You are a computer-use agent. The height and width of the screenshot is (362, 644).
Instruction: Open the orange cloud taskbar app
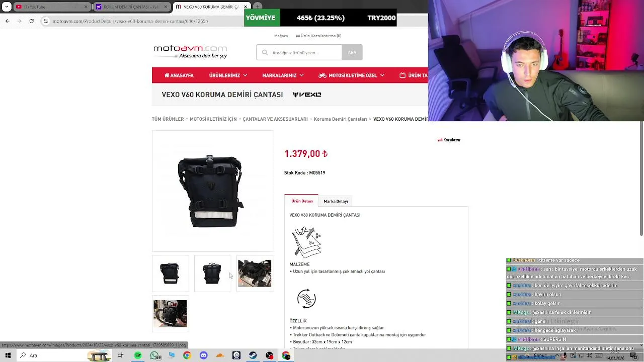[x=220, y=355]
